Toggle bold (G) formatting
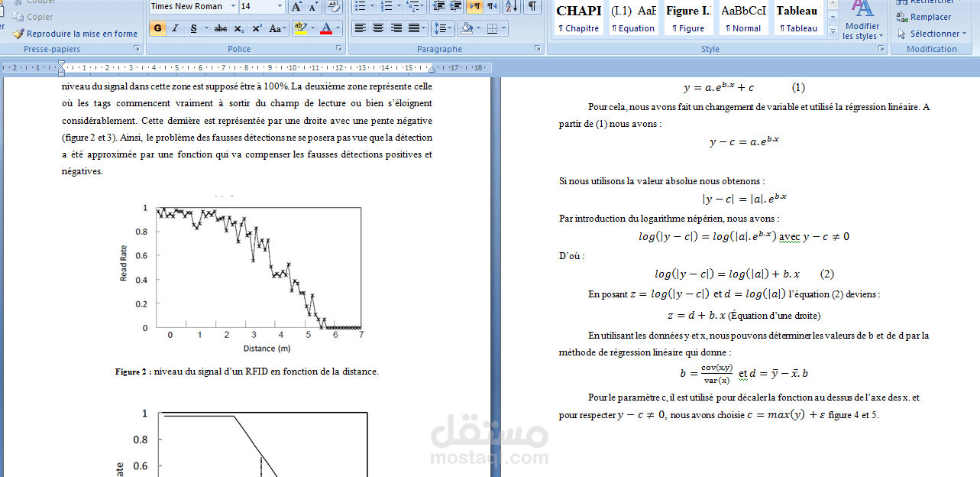 click(x=157, y=28)
